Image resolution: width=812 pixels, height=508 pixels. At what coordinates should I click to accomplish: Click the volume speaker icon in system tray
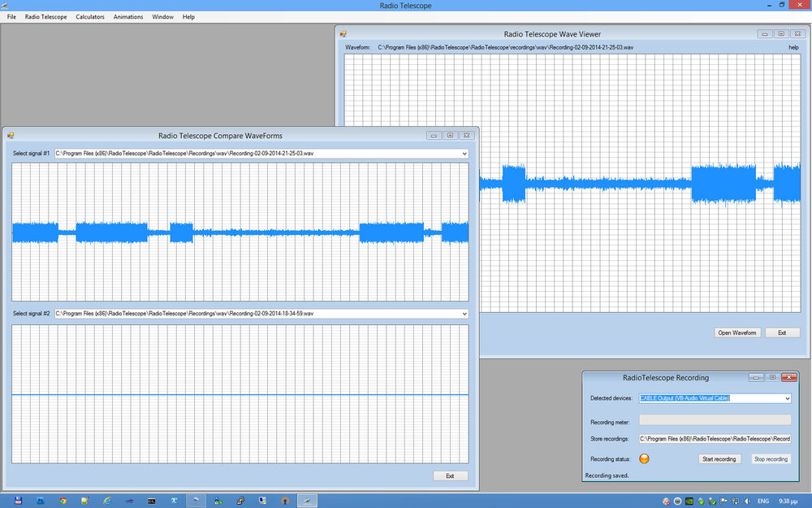coord(749,501)
